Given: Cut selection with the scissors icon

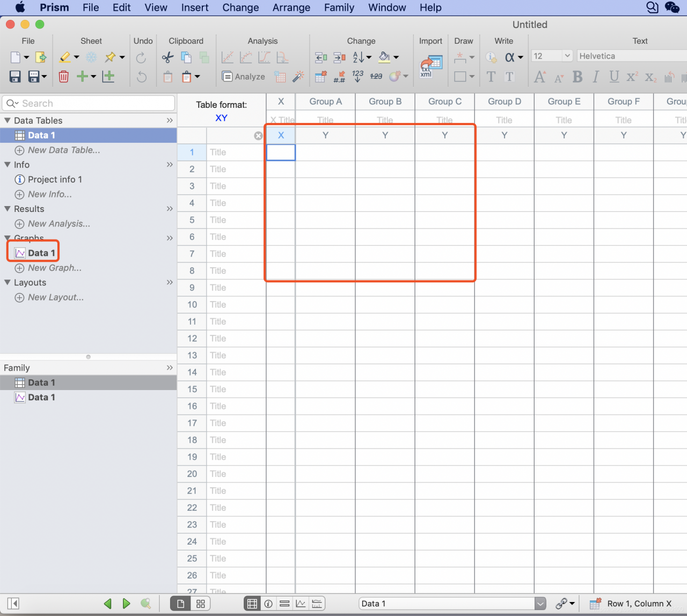Looking at the screenshot, I should tap(168, 57).
